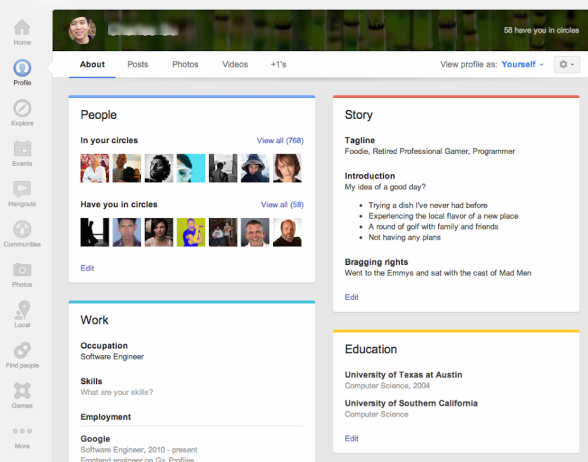Click the What are your skills? placeholder
The height and width of the screenshot is (462, 588).
pyautogui.click(x=117, y=392)
